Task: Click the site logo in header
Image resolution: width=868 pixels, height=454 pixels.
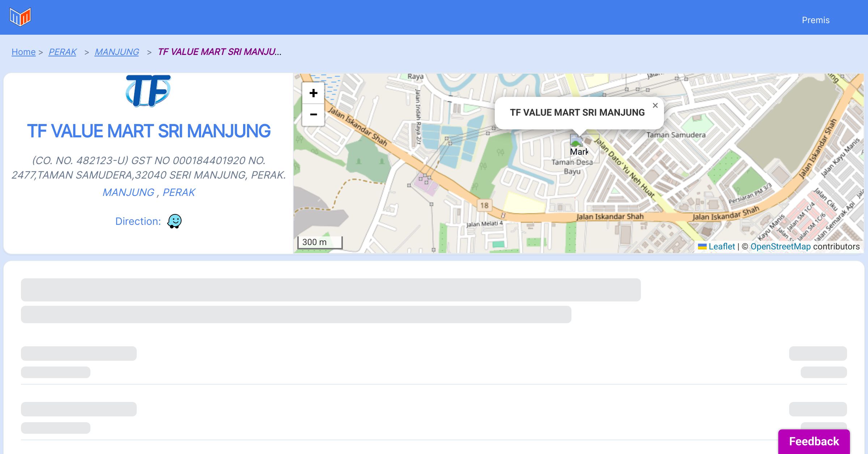Action: point(20,17)
